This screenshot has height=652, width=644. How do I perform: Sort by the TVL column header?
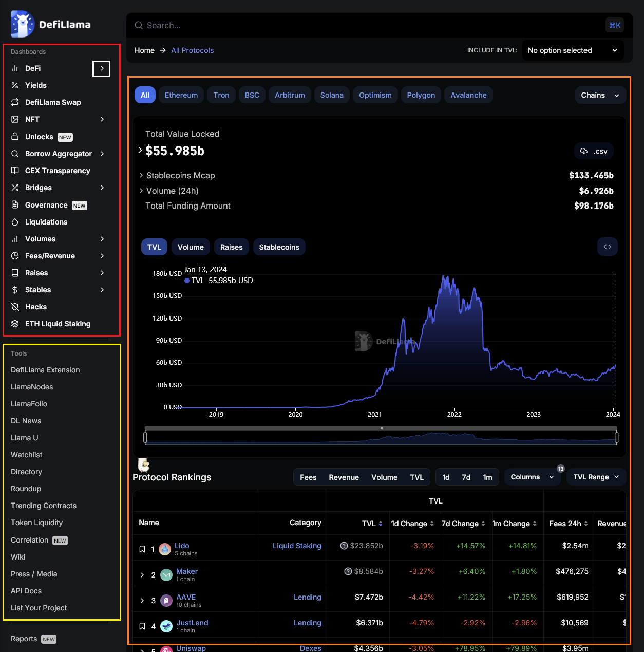pyautogui.click(x=372, y=524)
